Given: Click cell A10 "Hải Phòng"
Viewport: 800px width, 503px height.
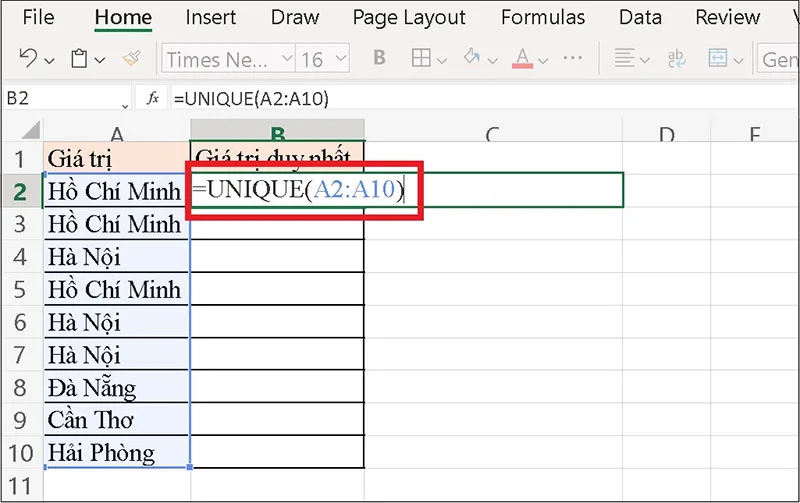Looking at the screenshot, I should [117, 452].
